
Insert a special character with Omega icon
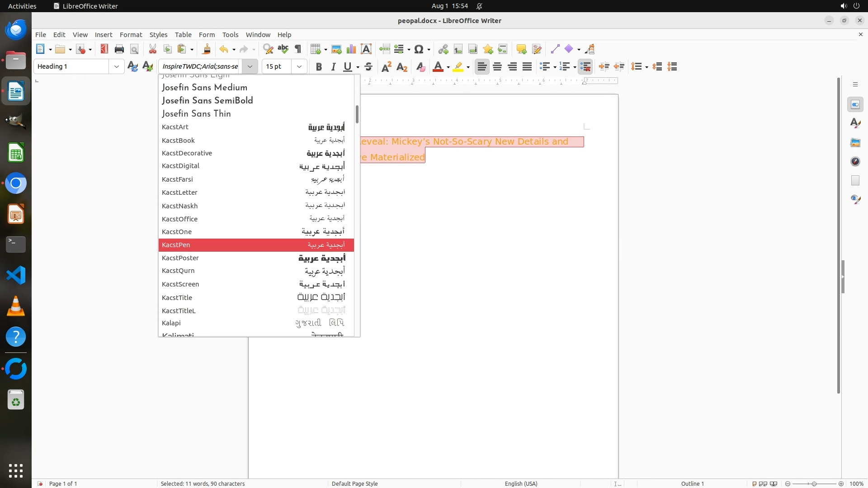click(419, 49)
